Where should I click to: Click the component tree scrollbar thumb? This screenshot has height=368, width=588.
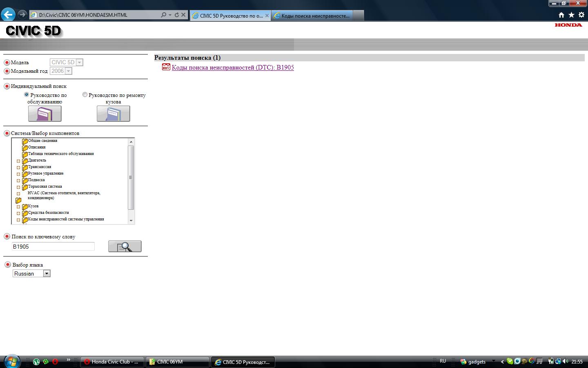[131, 177]
